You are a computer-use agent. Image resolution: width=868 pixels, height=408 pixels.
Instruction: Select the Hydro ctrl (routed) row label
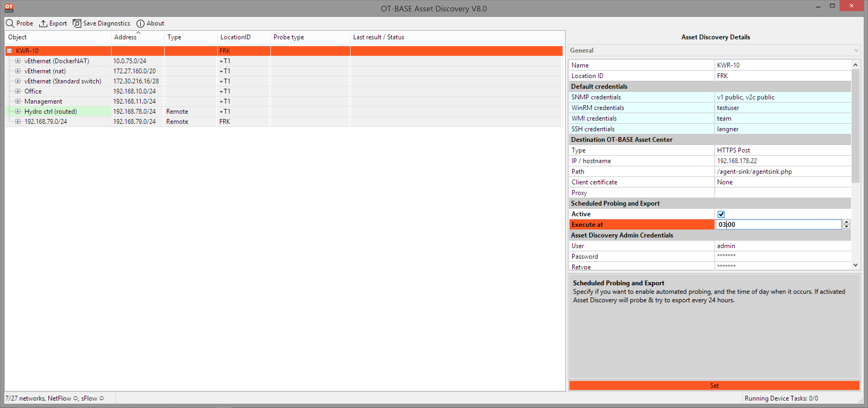pos(50,112)
